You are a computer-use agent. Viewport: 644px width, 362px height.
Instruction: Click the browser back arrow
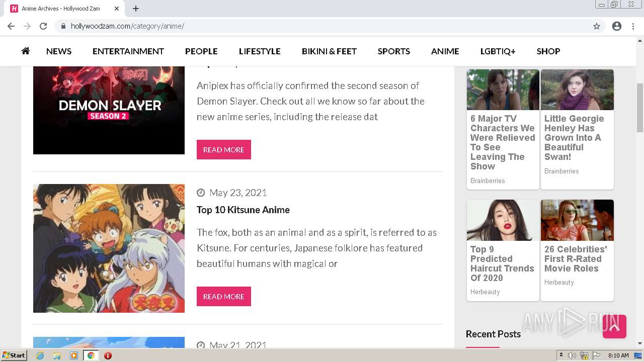(11, 26)
